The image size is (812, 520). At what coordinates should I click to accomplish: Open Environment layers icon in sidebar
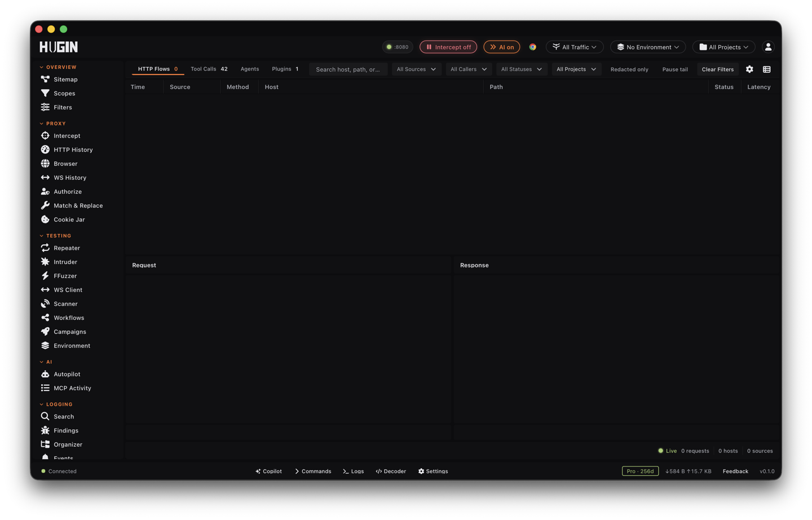(x=45, y=346)
